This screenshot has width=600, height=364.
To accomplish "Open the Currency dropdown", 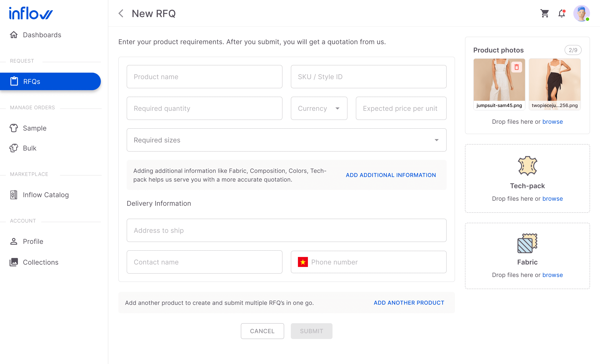I will pos(319,108).
